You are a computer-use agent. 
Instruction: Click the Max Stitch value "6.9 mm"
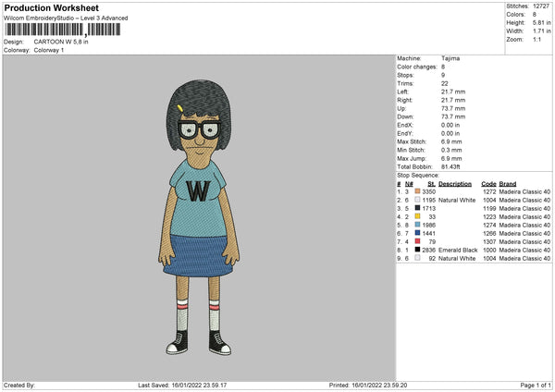pyautogui.click(x=451, y=141)
